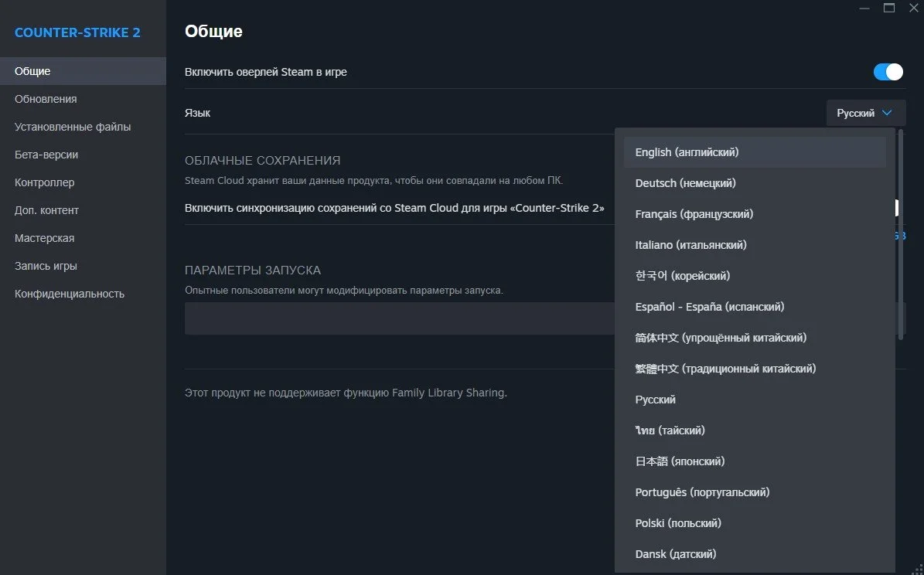Click the Включить оверлей Steam в игре label

pyautogui.click(x=266, y=72)
